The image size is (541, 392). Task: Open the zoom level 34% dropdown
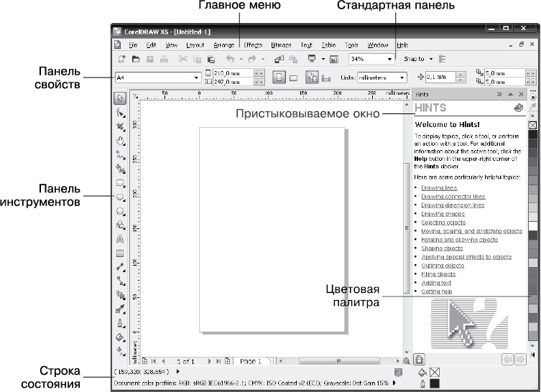390,59
